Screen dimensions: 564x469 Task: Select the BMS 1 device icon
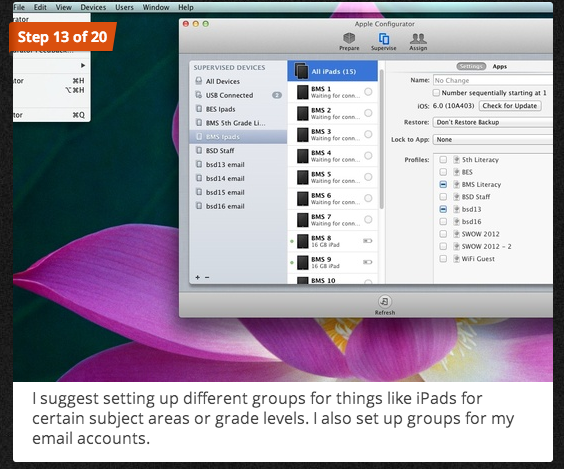tap(303, 92)
